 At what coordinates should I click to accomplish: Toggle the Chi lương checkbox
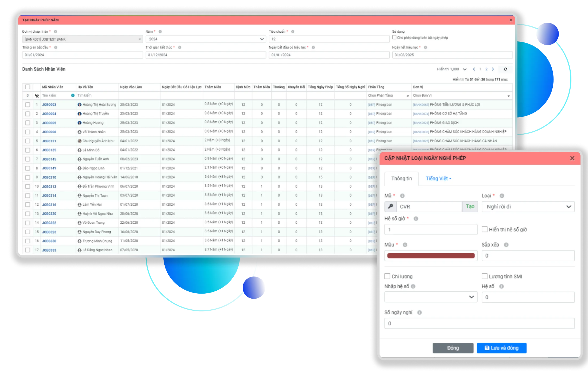point(387,276)
